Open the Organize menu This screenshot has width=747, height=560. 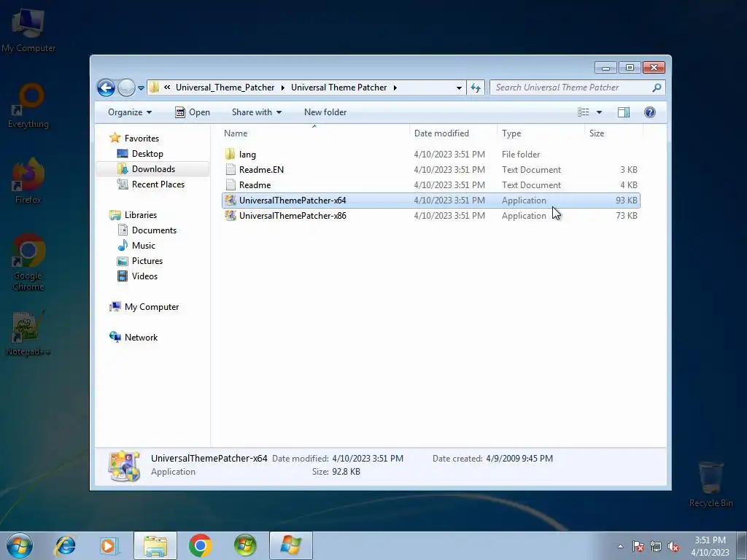(x=130, y=112)
